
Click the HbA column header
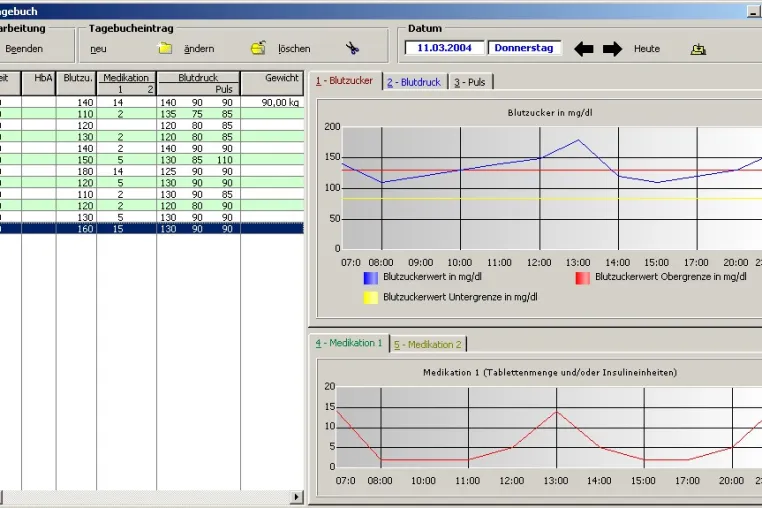coord(39,83)
